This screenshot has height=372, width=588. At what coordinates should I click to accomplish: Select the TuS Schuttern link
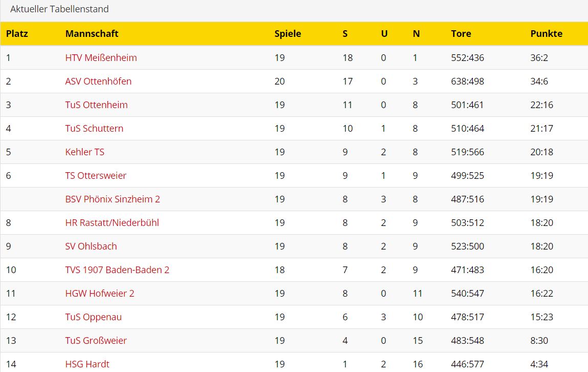pyautogui.click(x=94, y=129)
